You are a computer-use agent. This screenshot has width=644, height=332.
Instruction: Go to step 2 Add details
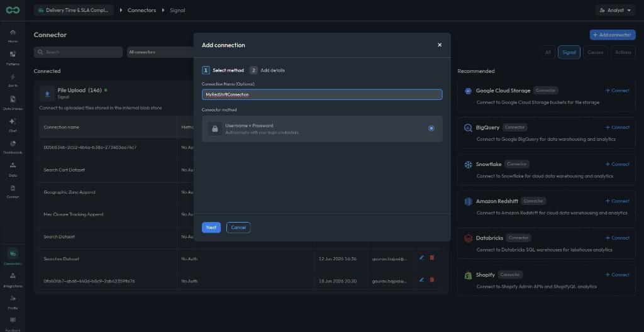point(267,70)
